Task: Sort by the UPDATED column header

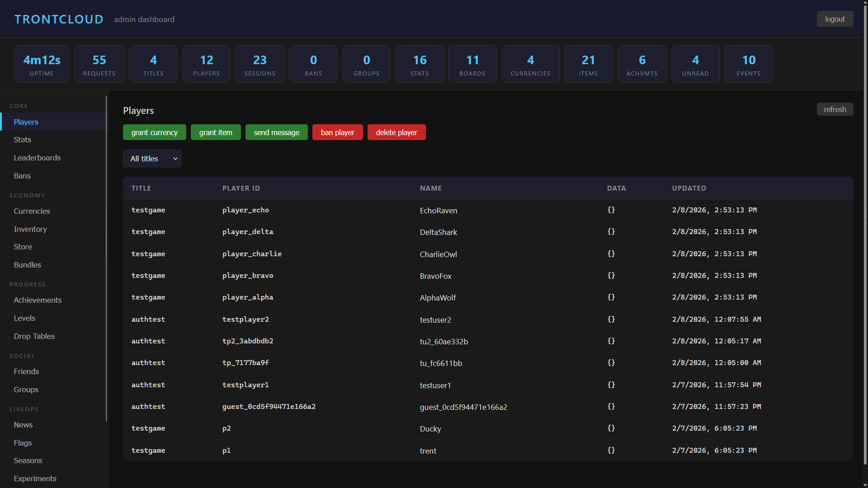Action: click(x=689, y=188)
